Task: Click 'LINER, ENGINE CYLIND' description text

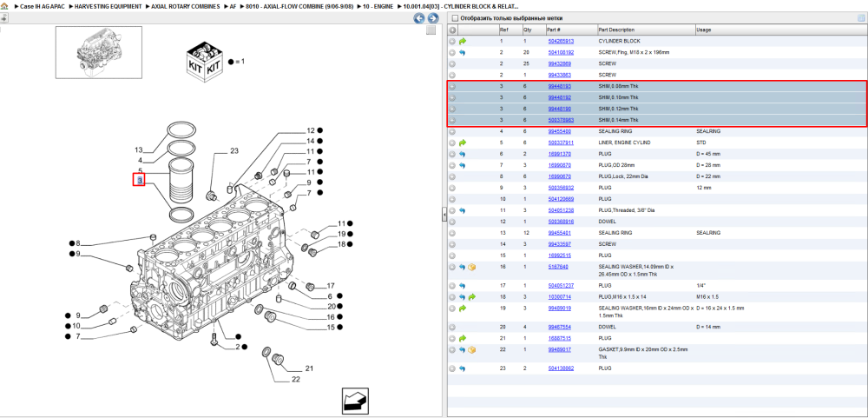Action: tap(623, 143)
